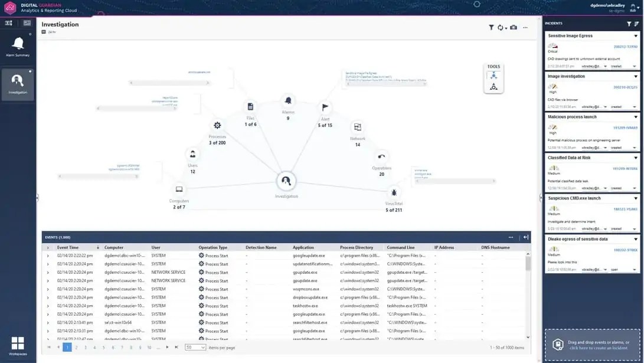The height and width of the screenshot is (363, 644).
Task: Open the Alarm Summary bell icon
Action: pyautogui.click(x=17, y=44)
